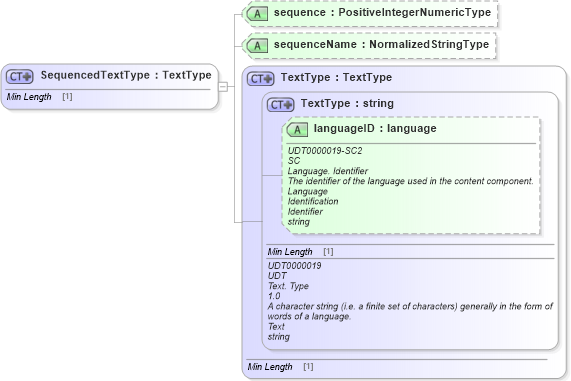Click the standalone 'UDT0000019' annotation line

pos(294,266)
